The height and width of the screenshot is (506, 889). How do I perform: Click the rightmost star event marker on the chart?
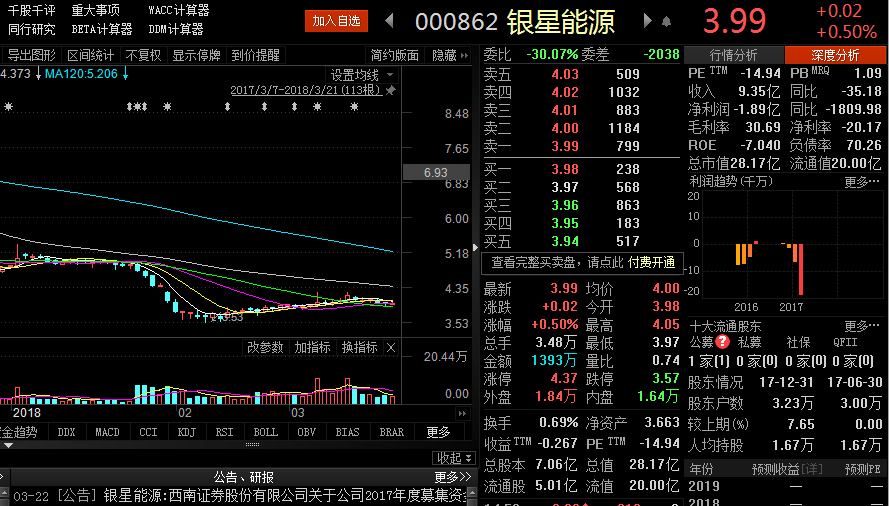tap(354, 106)
